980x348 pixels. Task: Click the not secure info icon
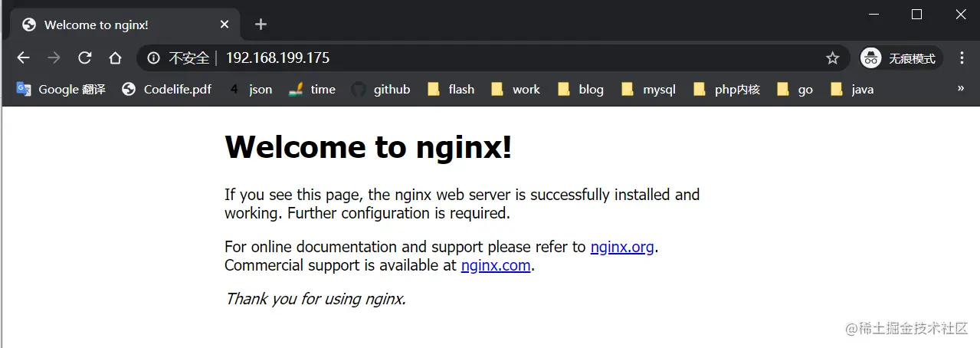(153, 58)
